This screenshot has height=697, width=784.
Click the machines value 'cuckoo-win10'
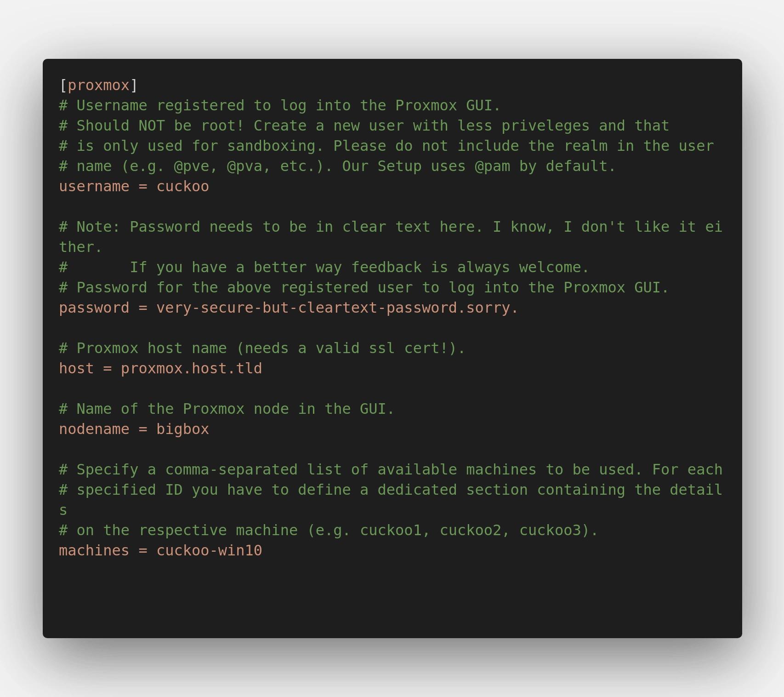pyautogui.click(x=209, y=551)
